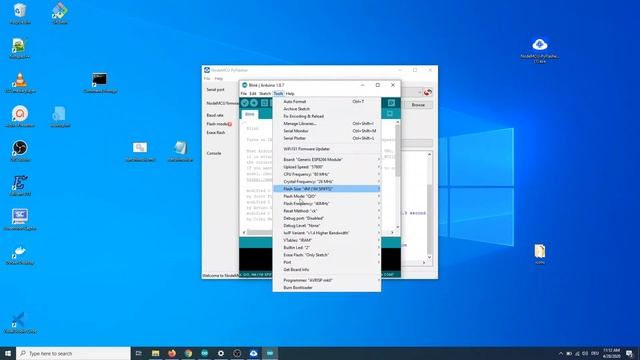Click the PyFlasher console vertical scrollbar
Screen dimensions: 640x360
pyautogui.click(x=429, y=206)
